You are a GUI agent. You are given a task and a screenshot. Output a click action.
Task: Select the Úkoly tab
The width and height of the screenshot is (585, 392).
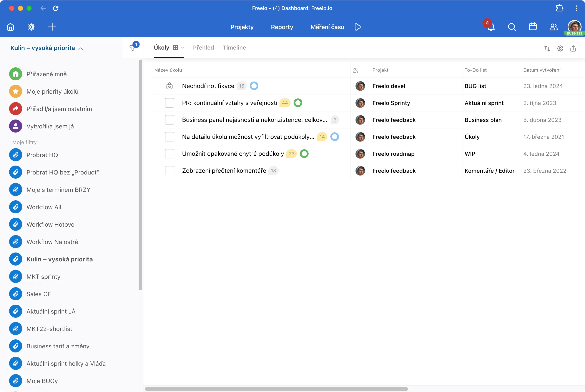tap(161, 48)
